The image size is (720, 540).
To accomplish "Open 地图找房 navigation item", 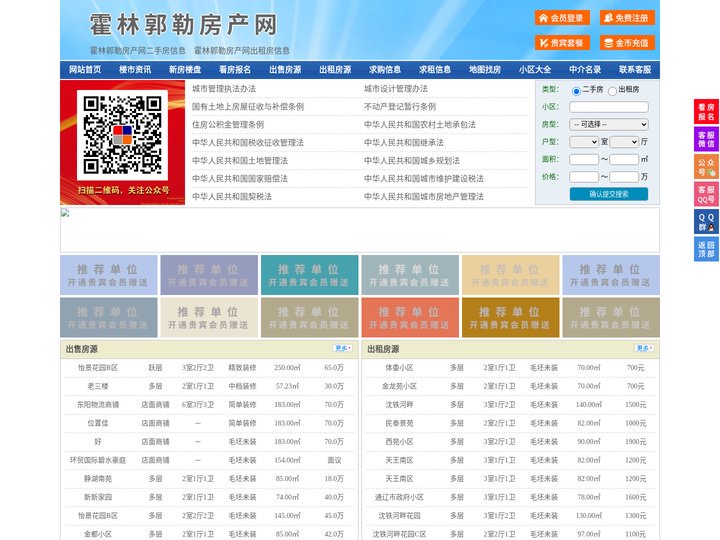I will (485, 70).
